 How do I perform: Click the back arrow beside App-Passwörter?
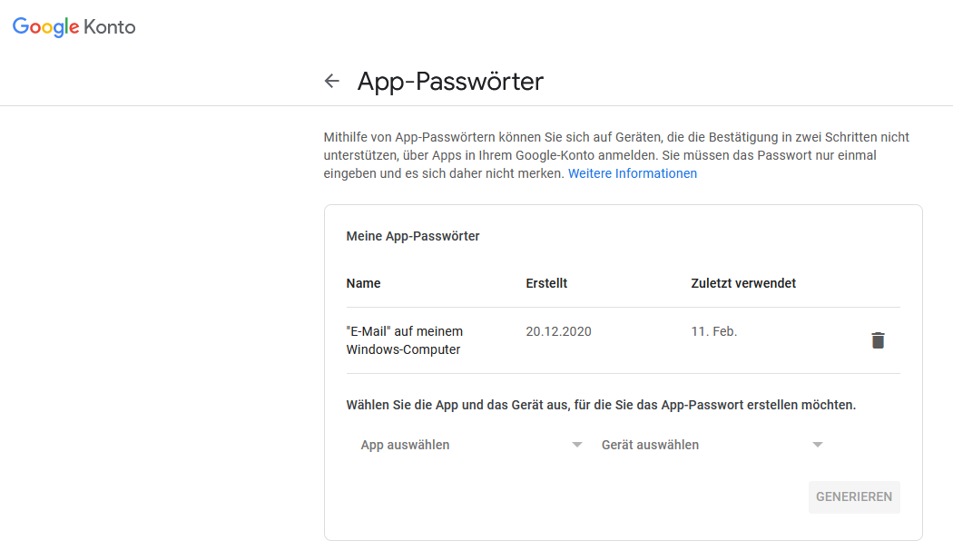[x=332, y=82]
